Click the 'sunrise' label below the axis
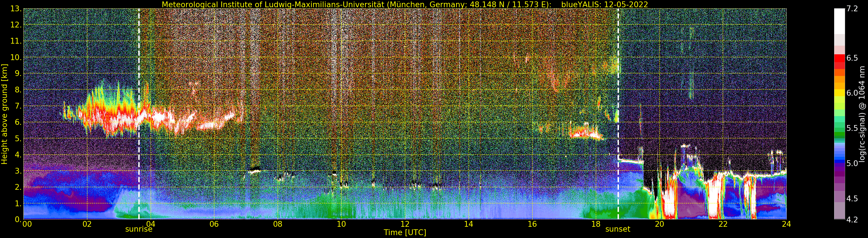 pos(139,229)
